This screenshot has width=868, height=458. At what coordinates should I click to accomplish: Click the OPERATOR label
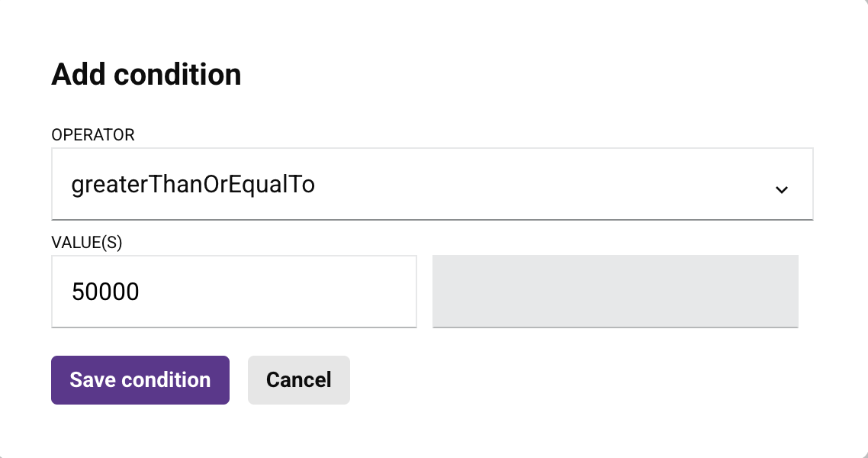92,134
